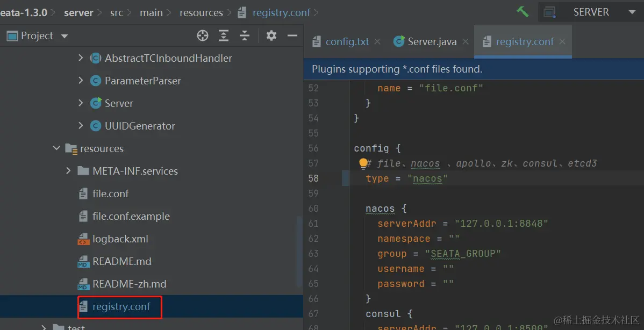This screenshot has width=644, height=330.
Task: Open Project panel settings gear
Action: (x=271, y=35)
